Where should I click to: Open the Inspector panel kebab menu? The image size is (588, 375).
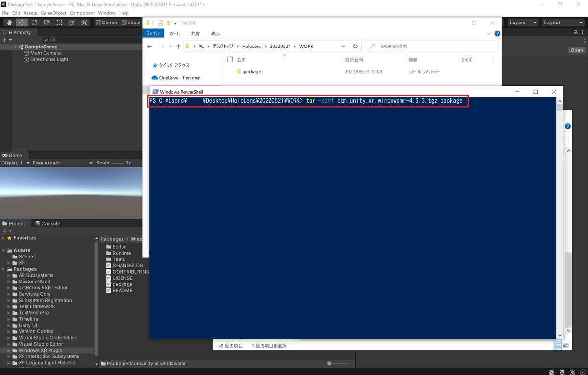point(583,32)
